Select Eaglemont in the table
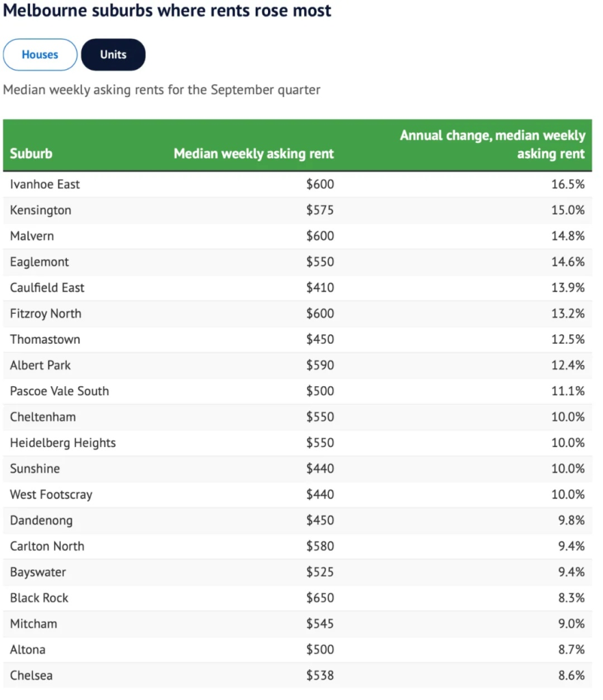 pos(40,262)
